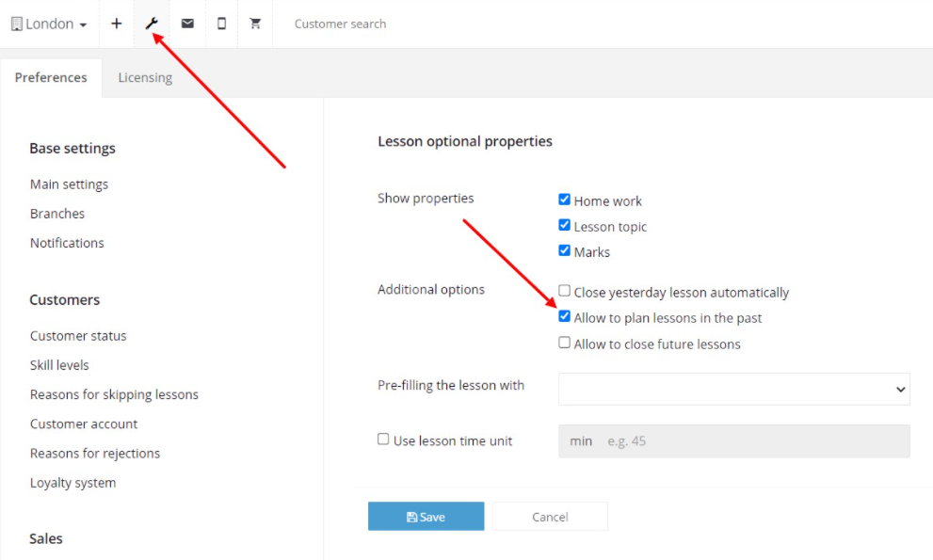
Task: Click the plus add icon
Action: (x=117, y=24)
